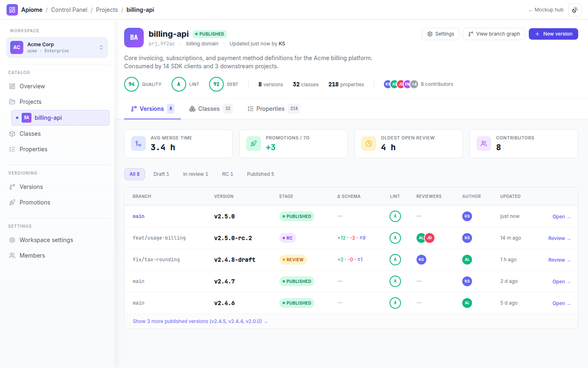Image resolution: width=588 pixels, height=368 pixels.
Task: Click the Apiome logo icon
Action: pos(12,10)
